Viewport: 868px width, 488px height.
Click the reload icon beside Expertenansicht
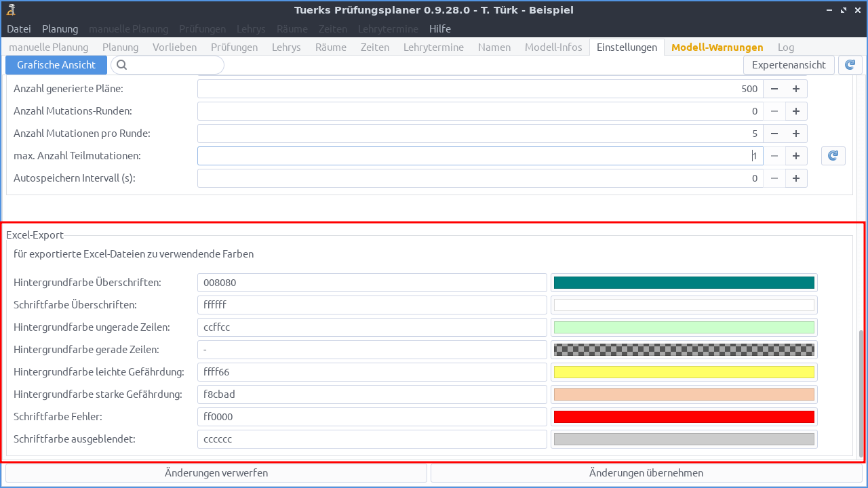[x=850, y=64]
